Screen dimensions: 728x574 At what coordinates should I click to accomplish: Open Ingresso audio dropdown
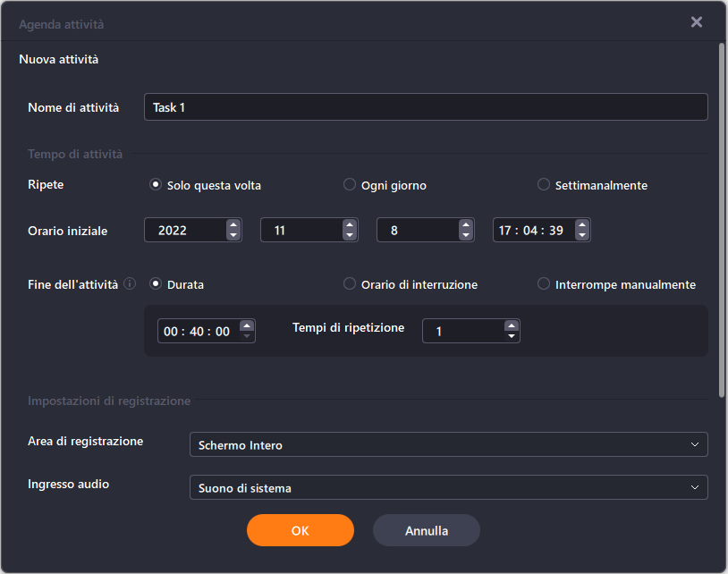(448, 487)
